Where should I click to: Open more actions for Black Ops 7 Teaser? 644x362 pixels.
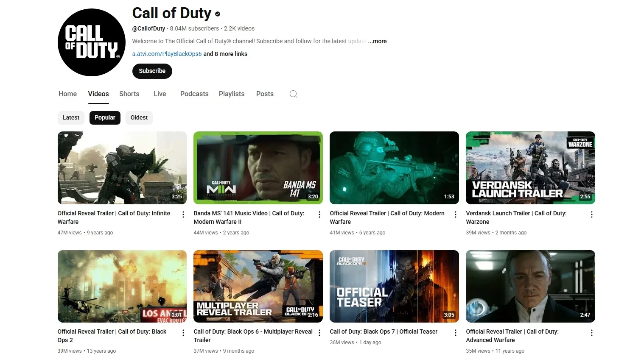pyautogui.click(x=456, y=333)
